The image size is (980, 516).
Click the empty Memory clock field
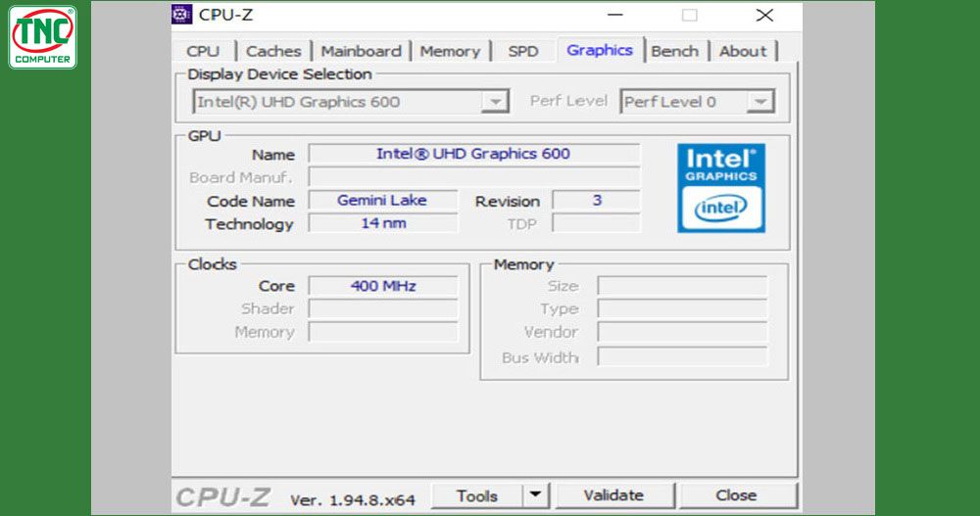pos(382,332)
